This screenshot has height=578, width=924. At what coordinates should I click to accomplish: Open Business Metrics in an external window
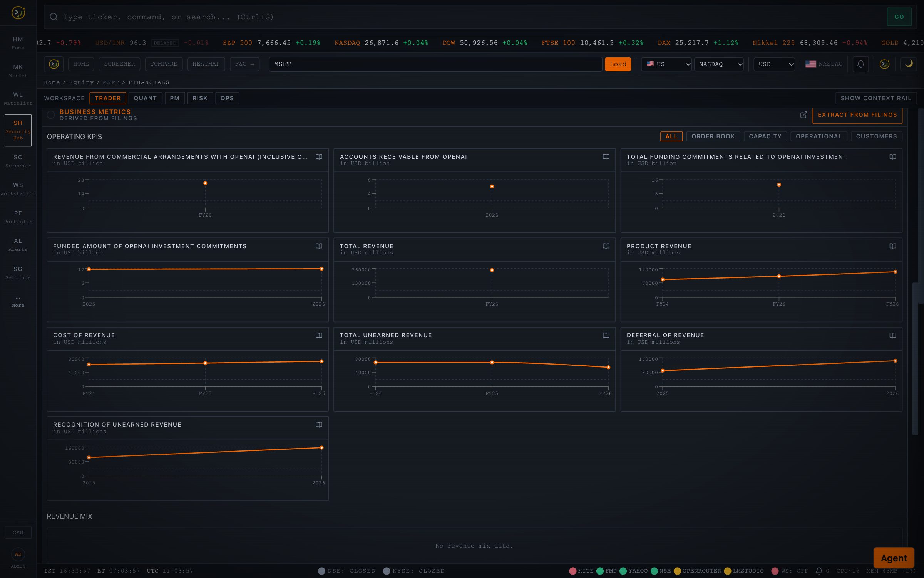803,115
